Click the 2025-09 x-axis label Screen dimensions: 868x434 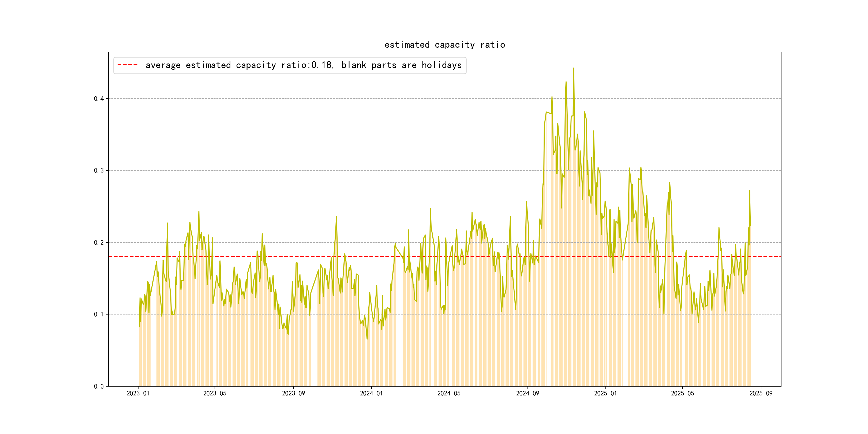[761, 393]
